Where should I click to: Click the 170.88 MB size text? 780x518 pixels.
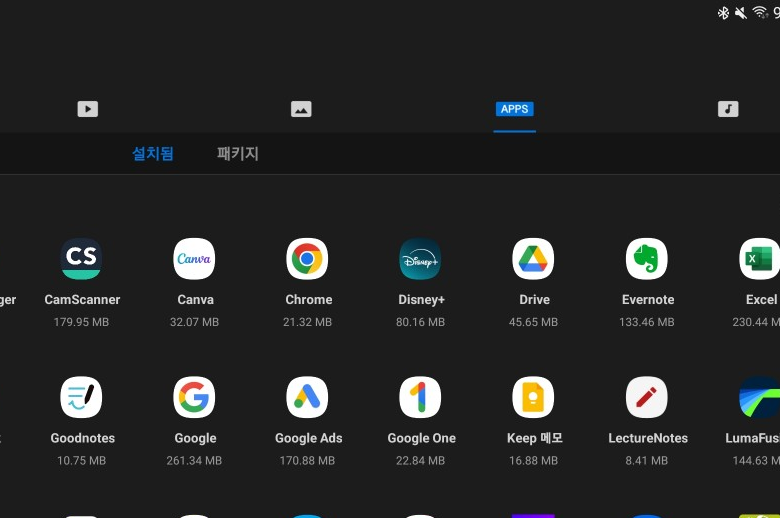tap(307, 460)
